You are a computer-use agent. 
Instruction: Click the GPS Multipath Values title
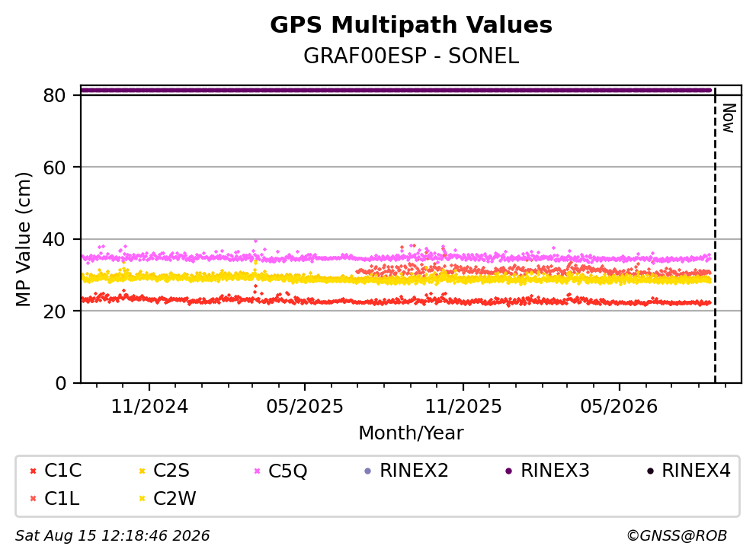pyautogui.click(x=412, y=25)
